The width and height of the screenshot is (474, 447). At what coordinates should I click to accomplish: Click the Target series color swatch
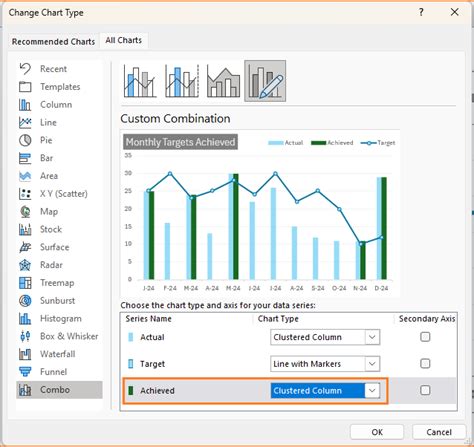(x=131, y=364)
